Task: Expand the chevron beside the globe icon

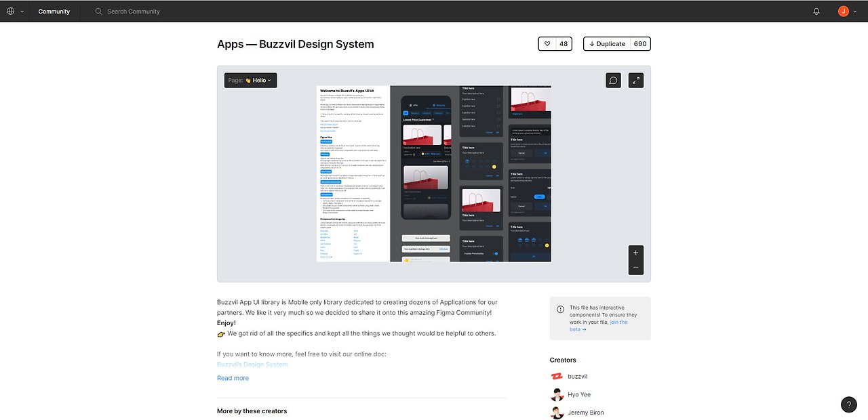Action: click(22, 12)
